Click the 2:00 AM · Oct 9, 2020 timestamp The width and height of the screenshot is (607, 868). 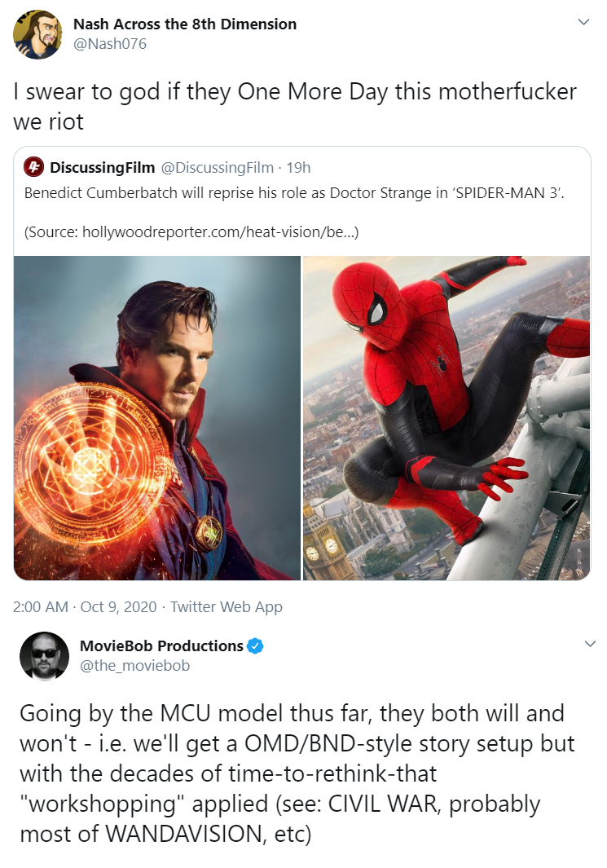coord(85,606)
